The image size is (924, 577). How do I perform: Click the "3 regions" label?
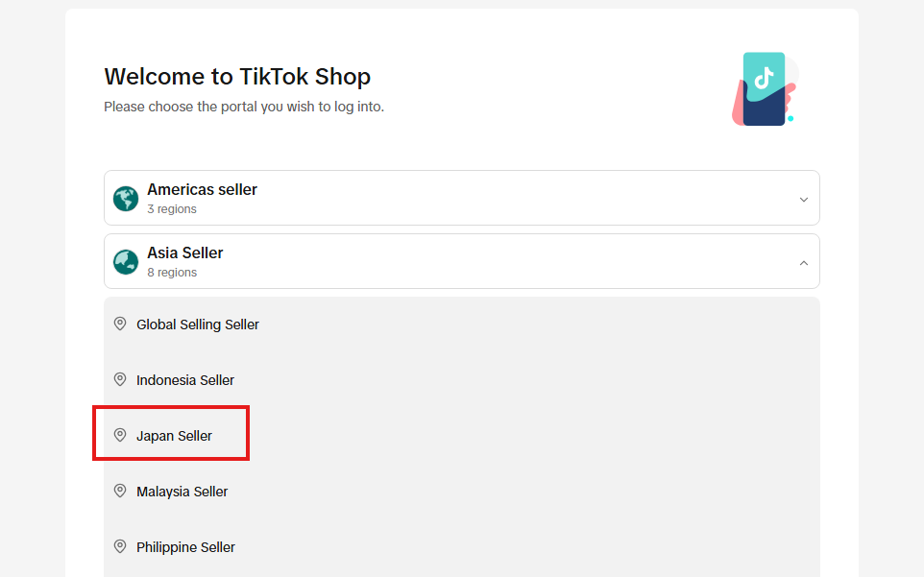tap(172, 209)
